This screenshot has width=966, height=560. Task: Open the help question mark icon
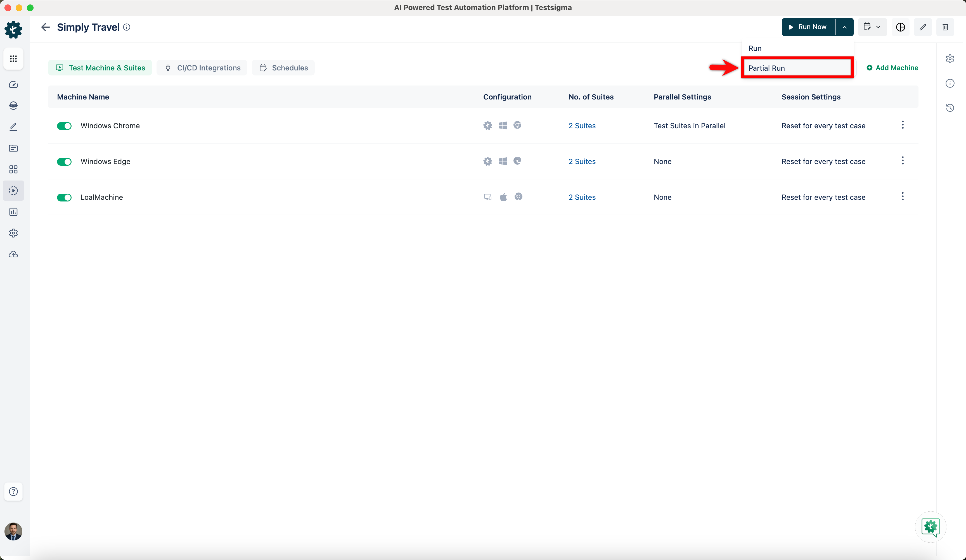tap(13, 491)
